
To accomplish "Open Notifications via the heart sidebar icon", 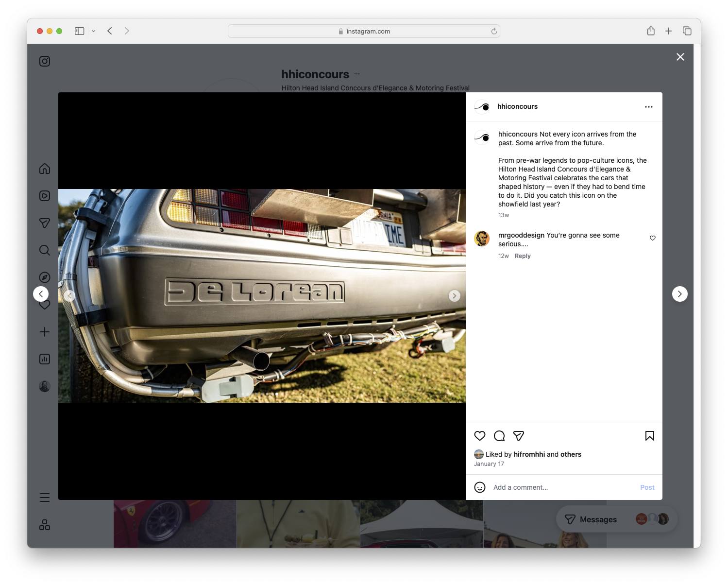I will (44, 305).
